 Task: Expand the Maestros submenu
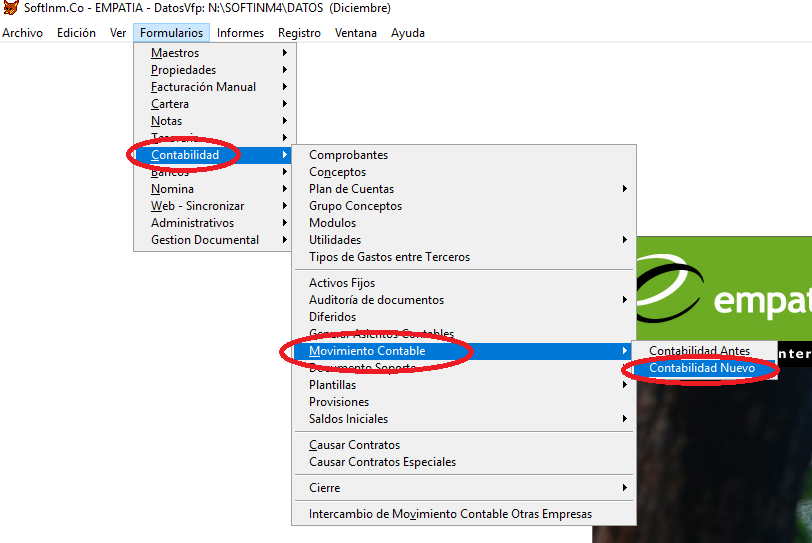[x=215, y=53]
